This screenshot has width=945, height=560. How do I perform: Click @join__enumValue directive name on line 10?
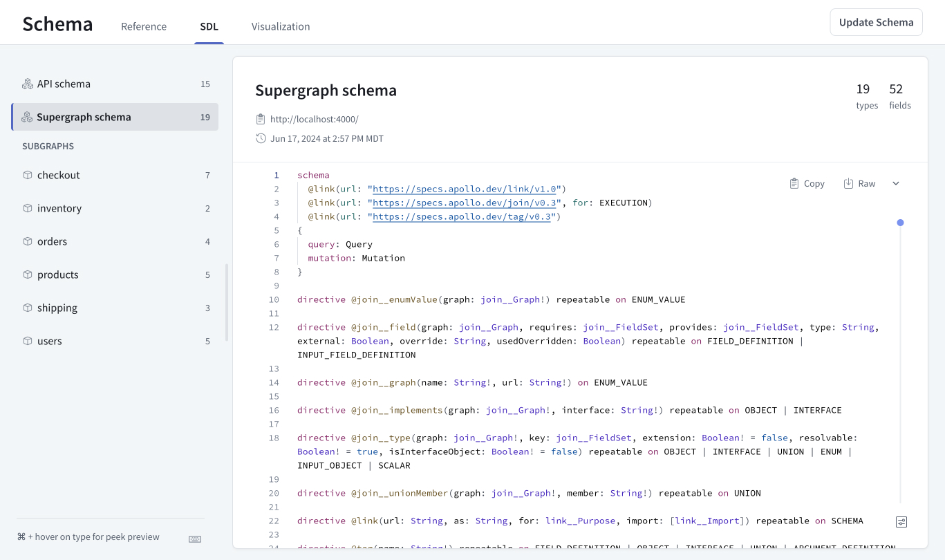[x=394, y=299]
